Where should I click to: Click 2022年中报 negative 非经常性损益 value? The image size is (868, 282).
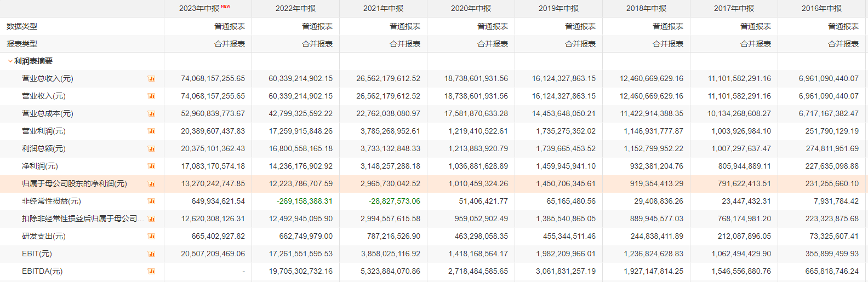pyautogui.click(x=305, y=201)
